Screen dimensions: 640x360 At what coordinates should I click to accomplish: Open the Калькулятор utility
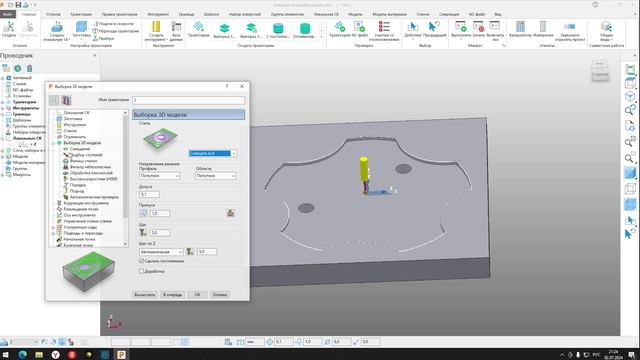click(x=520, y=29)
